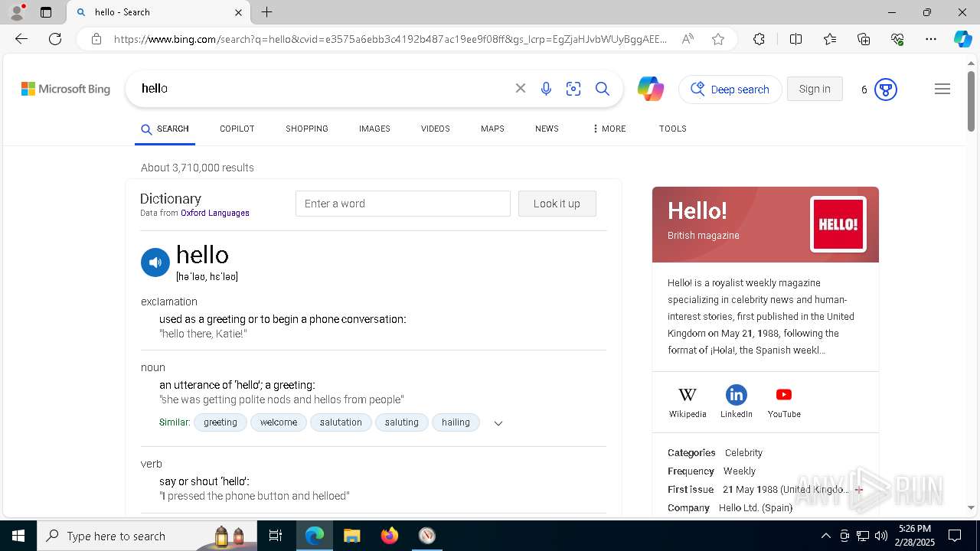Screen dimensions: 980x551
Task: Expand more similar words chevron
Action: click(x=498, y=423)
